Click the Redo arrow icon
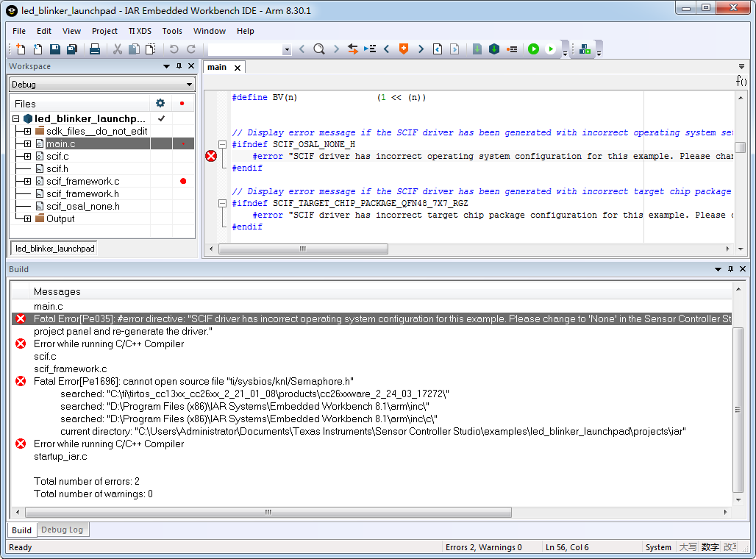Viewport: 756px width, 559px height. tap(191, 49)
